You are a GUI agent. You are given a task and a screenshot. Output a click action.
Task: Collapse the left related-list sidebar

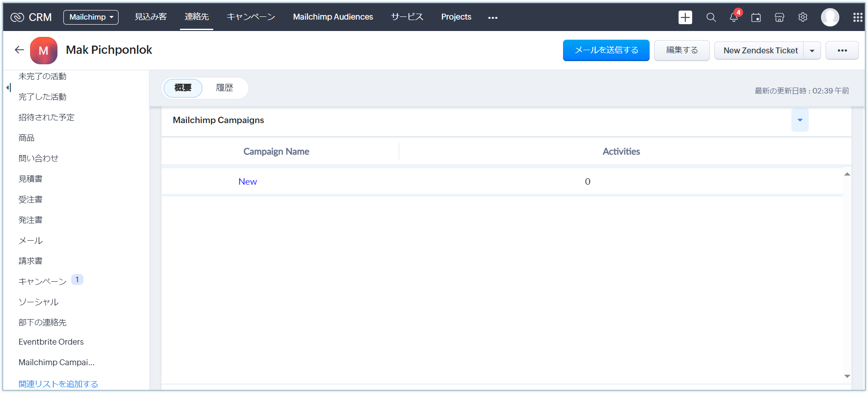point(8,88)
